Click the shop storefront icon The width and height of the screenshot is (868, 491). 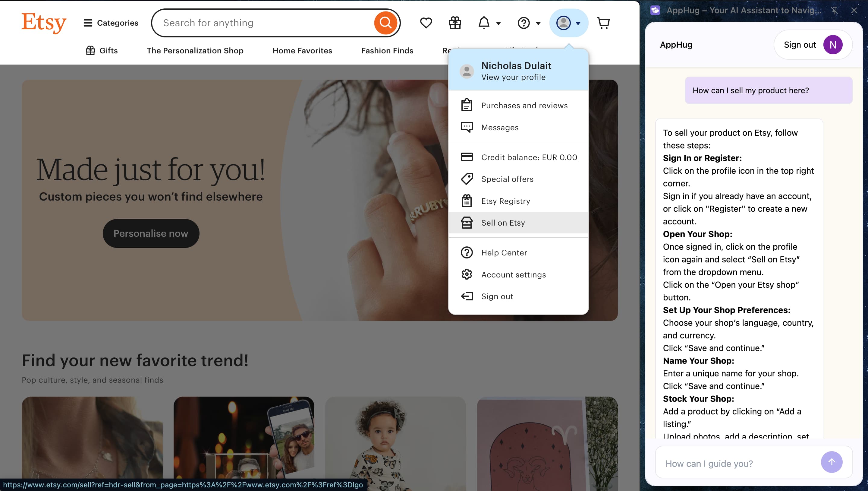(x=467, y=223)
